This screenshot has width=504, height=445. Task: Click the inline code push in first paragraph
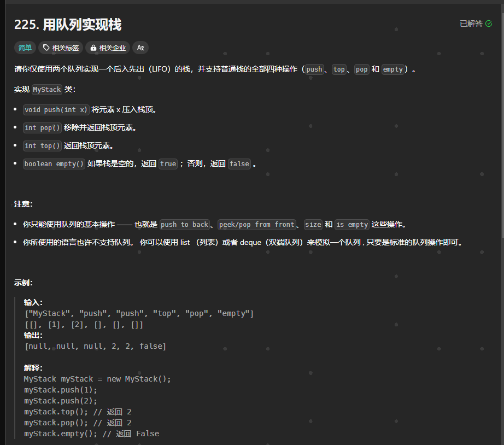(x=314, y=69)
